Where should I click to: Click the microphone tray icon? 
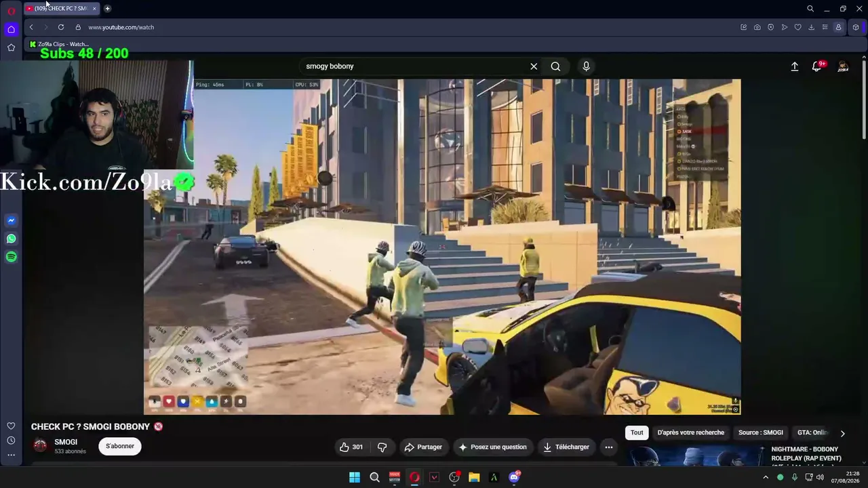coord(795,477)
